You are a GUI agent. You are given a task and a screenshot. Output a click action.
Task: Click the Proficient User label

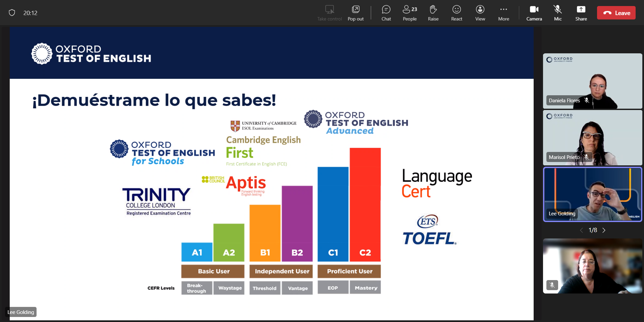coord(349,271)
